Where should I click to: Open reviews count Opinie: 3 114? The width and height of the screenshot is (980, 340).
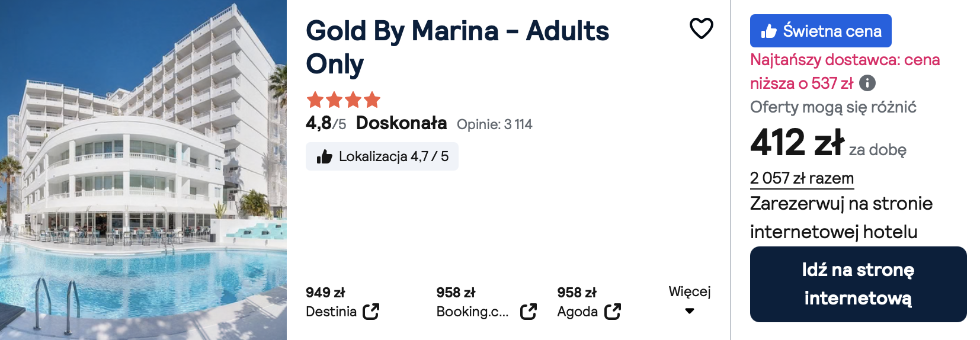pos(494,124)
